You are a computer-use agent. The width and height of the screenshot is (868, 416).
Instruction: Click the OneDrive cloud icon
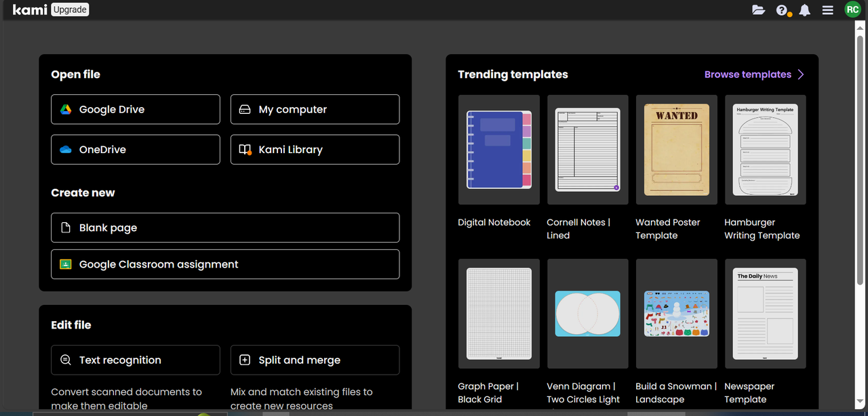pos(66,150)
